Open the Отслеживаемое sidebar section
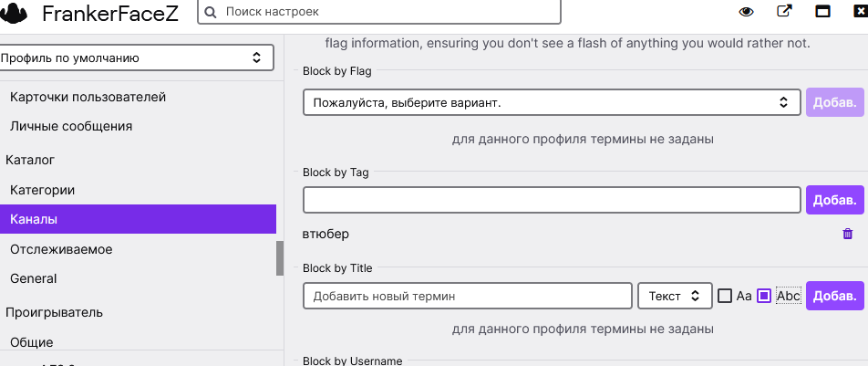 coord(61,249)
